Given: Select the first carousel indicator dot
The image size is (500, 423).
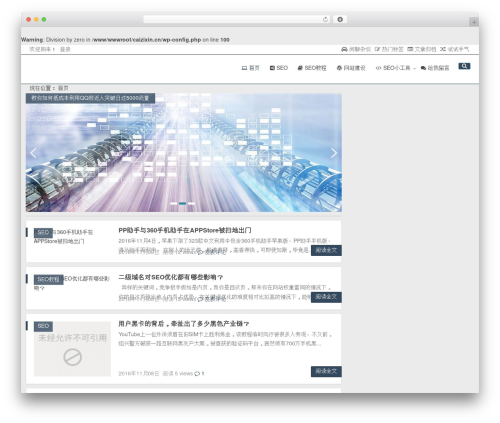Looking at the screenshot, I should tap(174, 203).
